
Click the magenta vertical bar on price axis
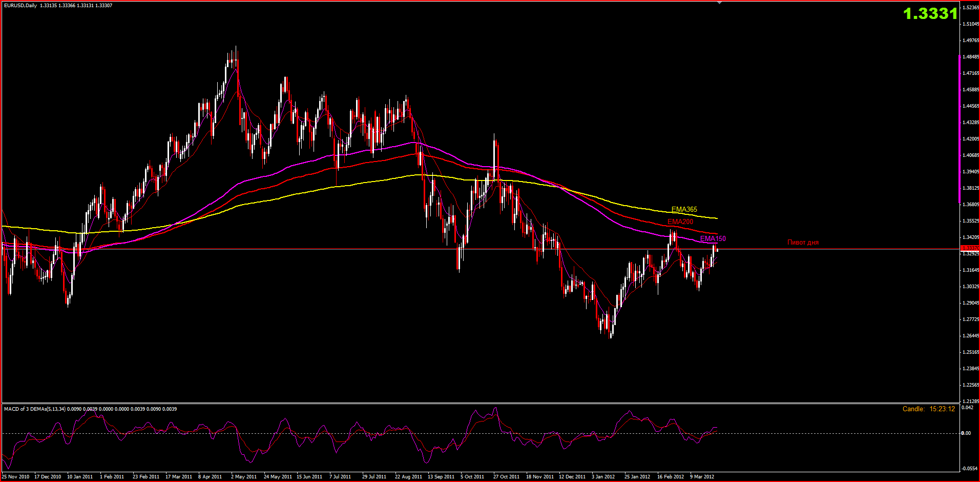[x=960, y=128]
